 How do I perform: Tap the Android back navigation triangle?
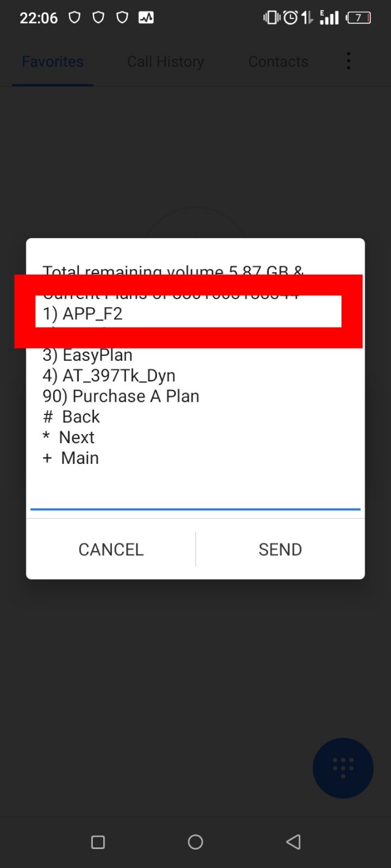293,842
